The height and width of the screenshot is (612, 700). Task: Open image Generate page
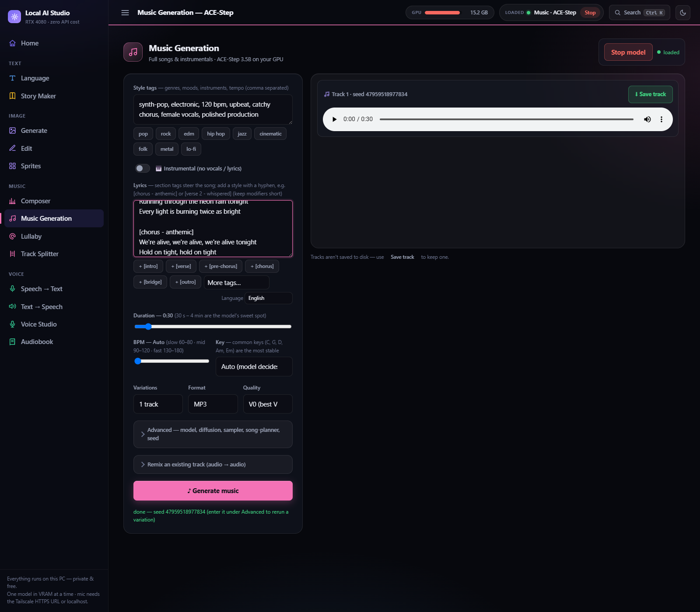(x=54, y=131)
